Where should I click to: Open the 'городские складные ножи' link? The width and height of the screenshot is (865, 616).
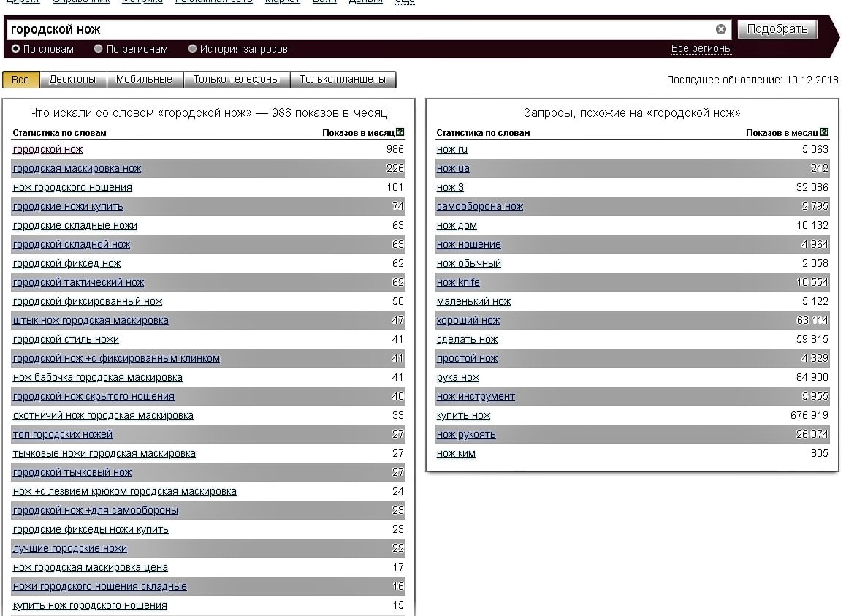[x=75, y=225]
